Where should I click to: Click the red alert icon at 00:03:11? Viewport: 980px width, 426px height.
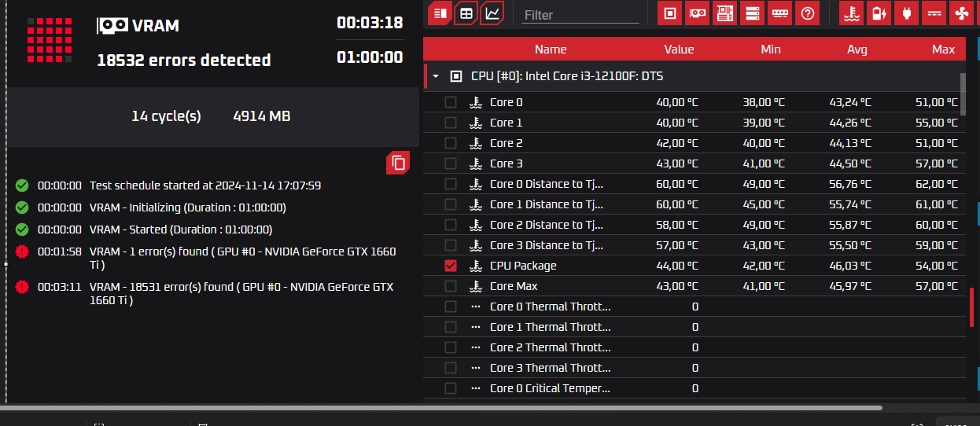(22, 287)
